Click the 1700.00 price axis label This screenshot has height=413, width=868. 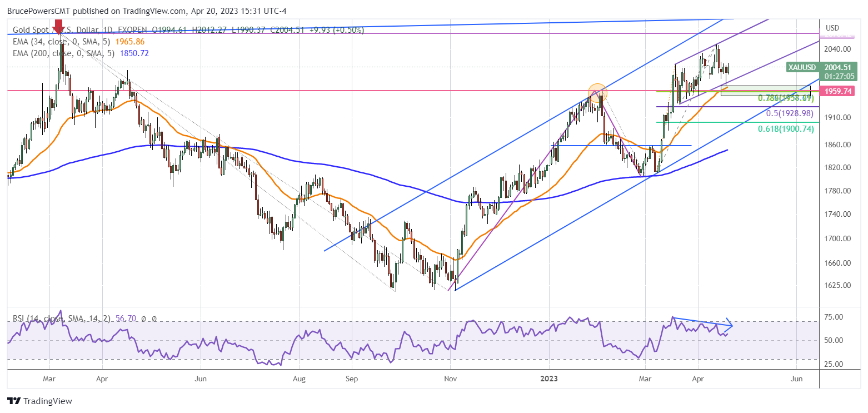[837, 238]
